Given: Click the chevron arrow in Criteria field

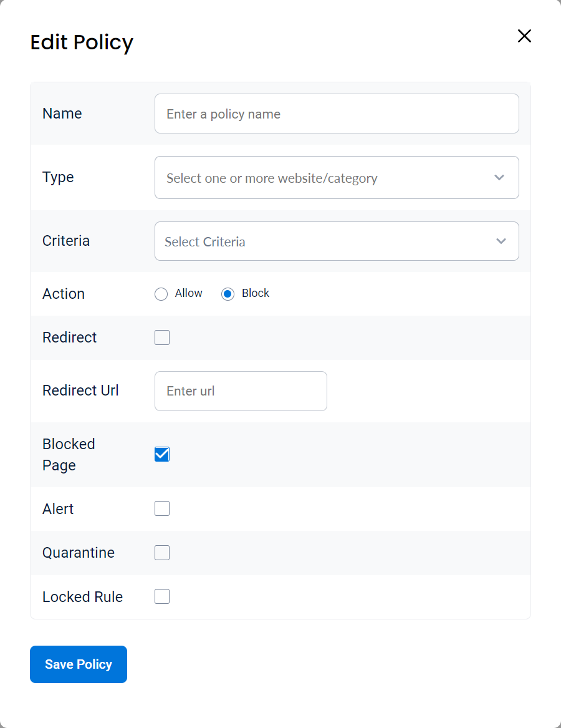Looking at the screenshot, I should tap(501, 241).
